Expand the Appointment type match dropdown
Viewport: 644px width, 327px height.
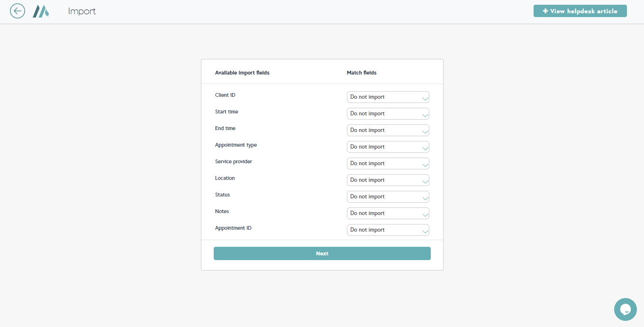pyautogui.click(x=388, y=147)
